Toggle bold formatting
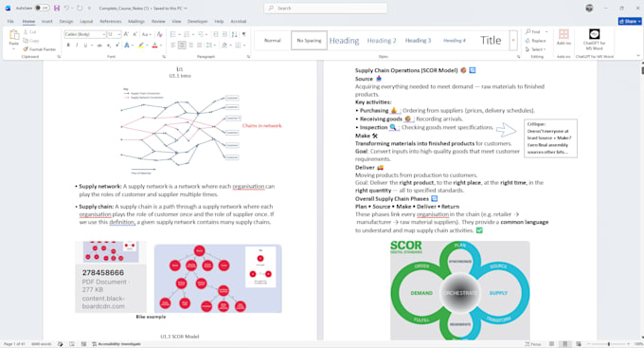644x348 pixels. point(68,46)
